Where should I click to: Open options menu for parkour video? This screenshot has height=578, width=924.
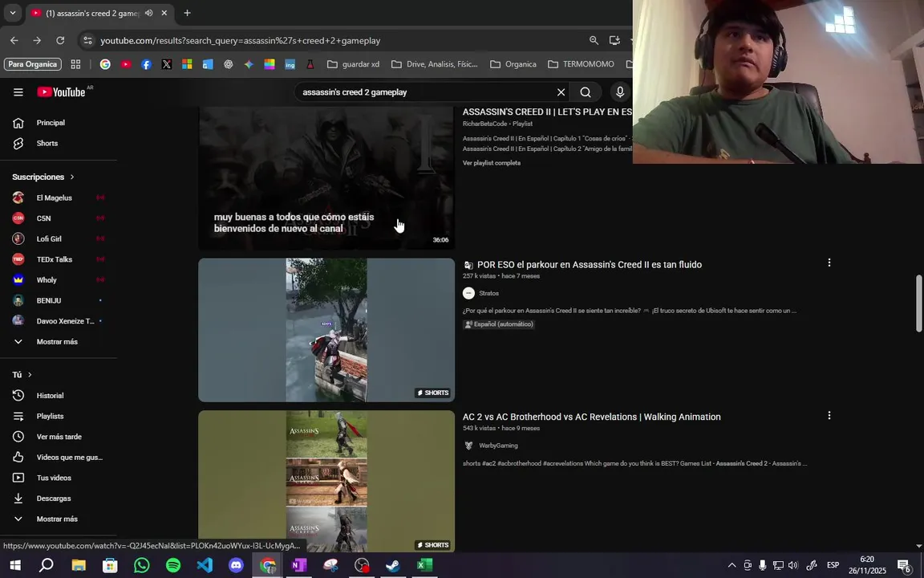(x=829, y=263)
